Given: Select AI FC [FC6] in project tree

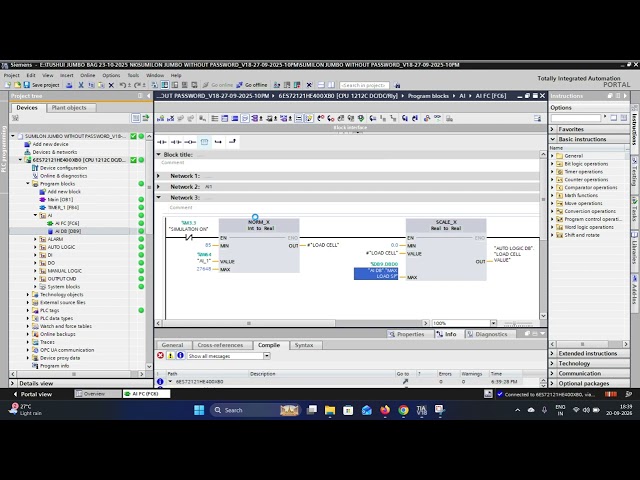Looking at the screenshot, I should pyautogui.click(x=67, y=223).
